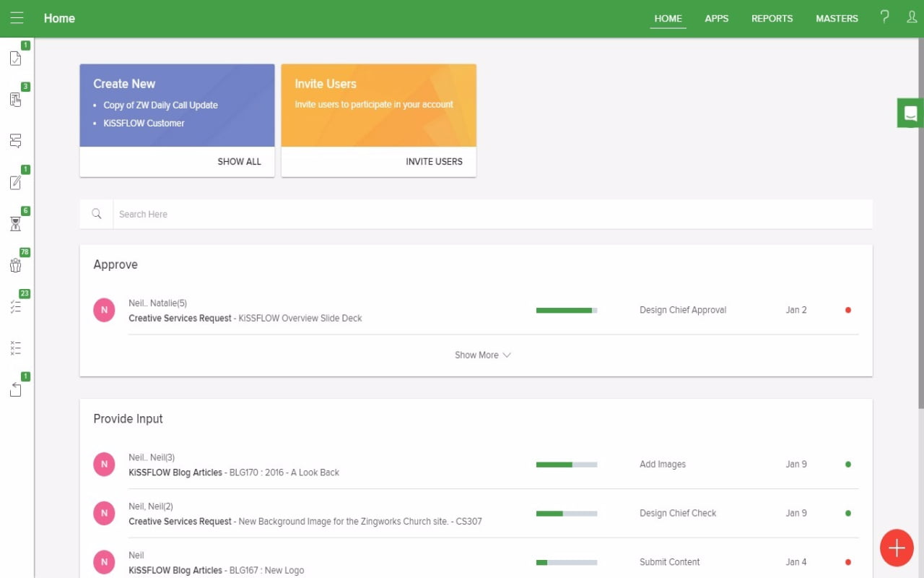
Task: Open the user profile icon
Action: point(912,17)
